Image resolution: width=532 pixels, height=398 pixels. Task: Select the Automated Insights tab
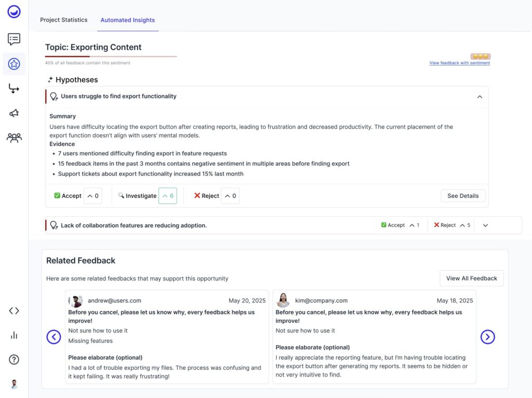coord(127,20)
